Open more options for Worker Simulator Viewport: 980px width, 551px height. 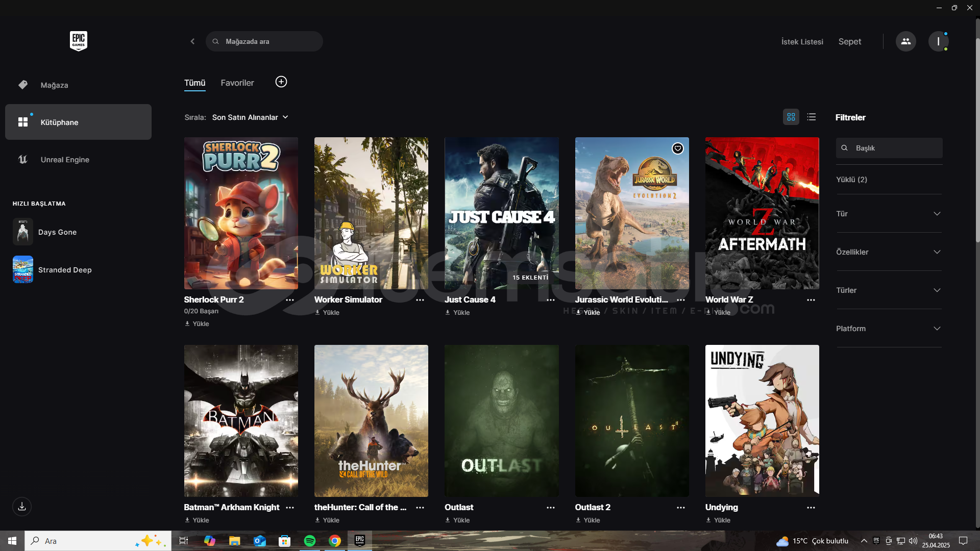[x=420, y=300]
